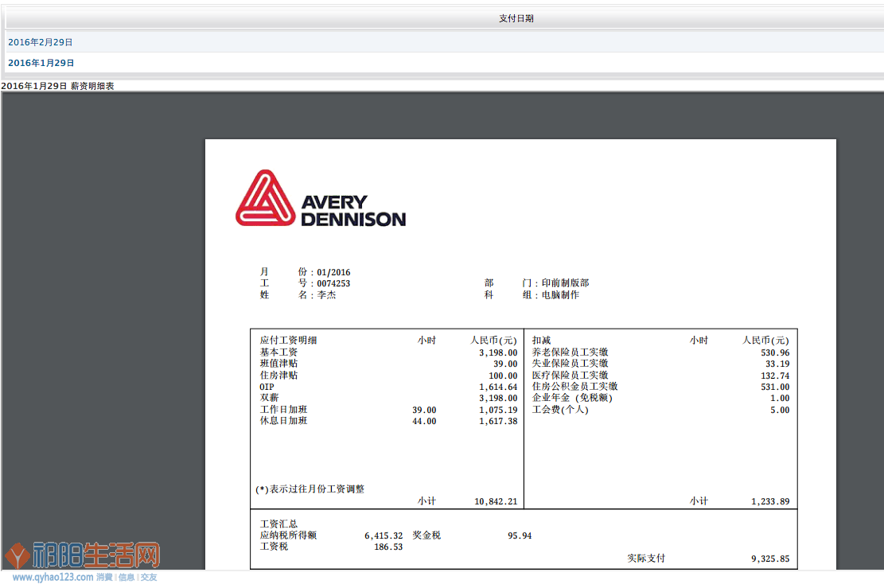Select 休息日加班 hours 44.00
Viewport: 884px width, 588px height.
(x=424, y=421)
